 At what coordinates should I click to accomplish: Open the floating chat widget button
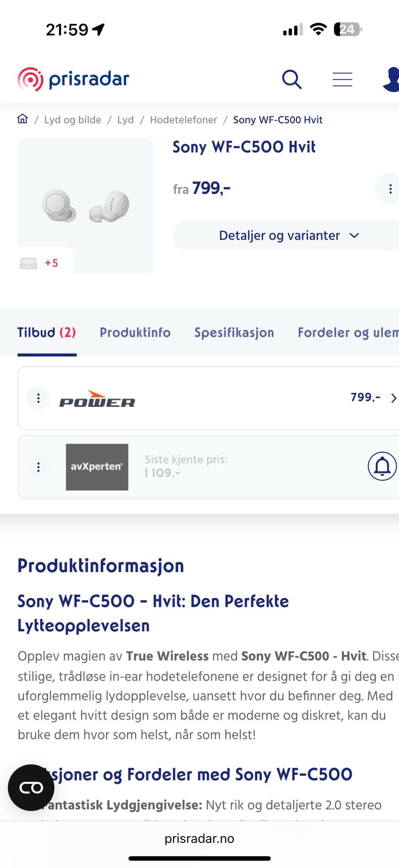31,787
